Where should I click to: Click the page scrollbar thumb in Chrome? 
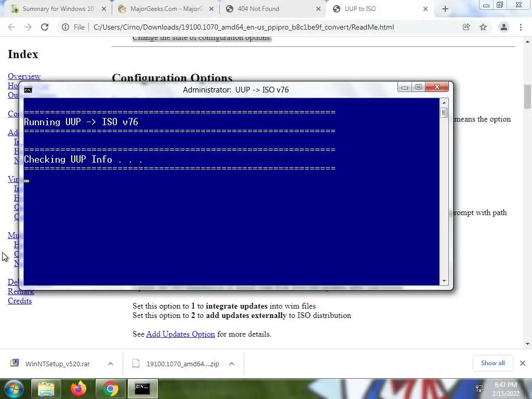tap(527, 97)
